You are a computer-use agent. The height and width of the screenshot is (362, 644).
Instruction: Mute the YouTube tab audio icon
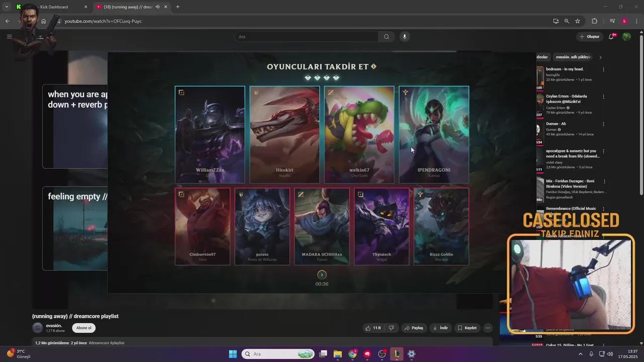click(157, 7)
